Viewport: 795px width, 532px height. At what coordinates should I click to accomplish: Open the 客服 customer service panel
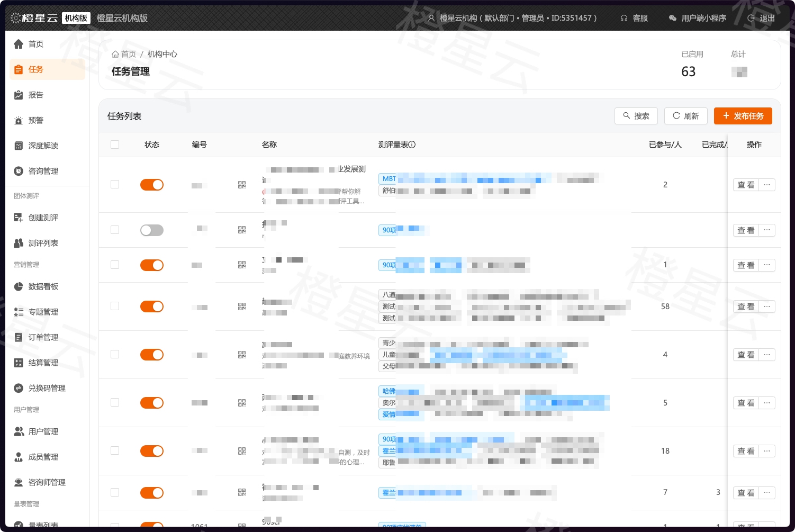pos(634,17)
